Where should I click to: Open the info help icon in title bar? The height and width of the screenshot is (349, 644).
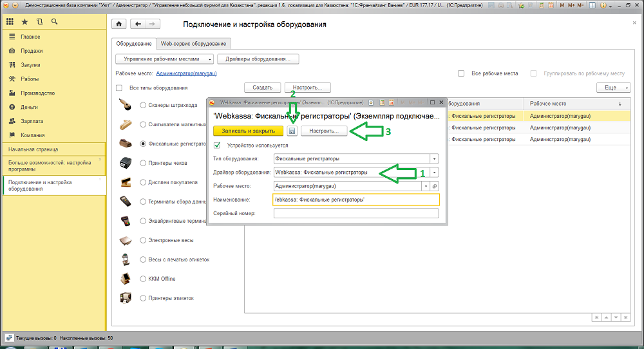coord(603,5)
